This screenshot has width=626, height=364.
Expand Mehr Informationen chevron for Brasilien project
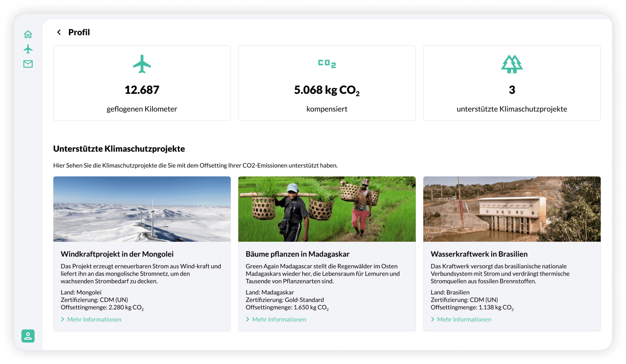[x=432, y=319]
